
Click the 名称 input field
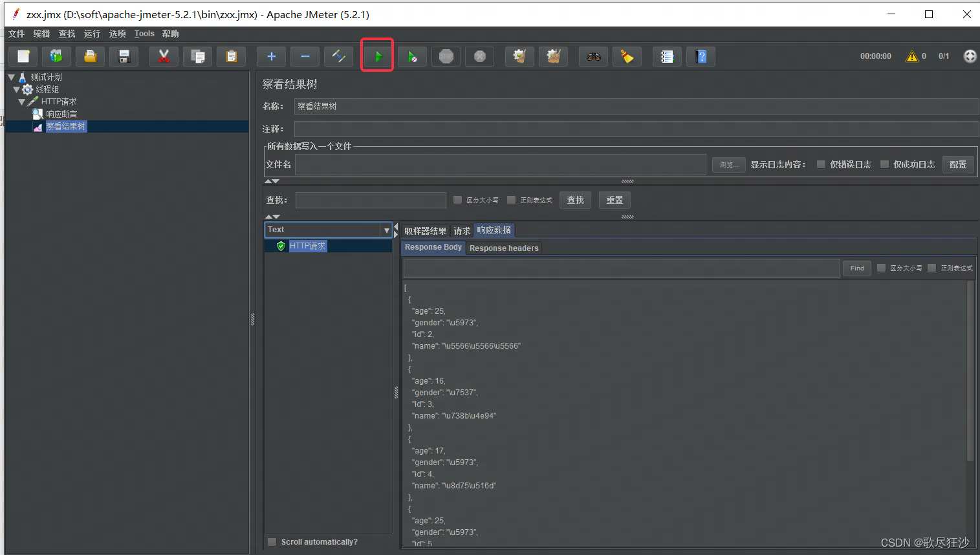point(637,106)
